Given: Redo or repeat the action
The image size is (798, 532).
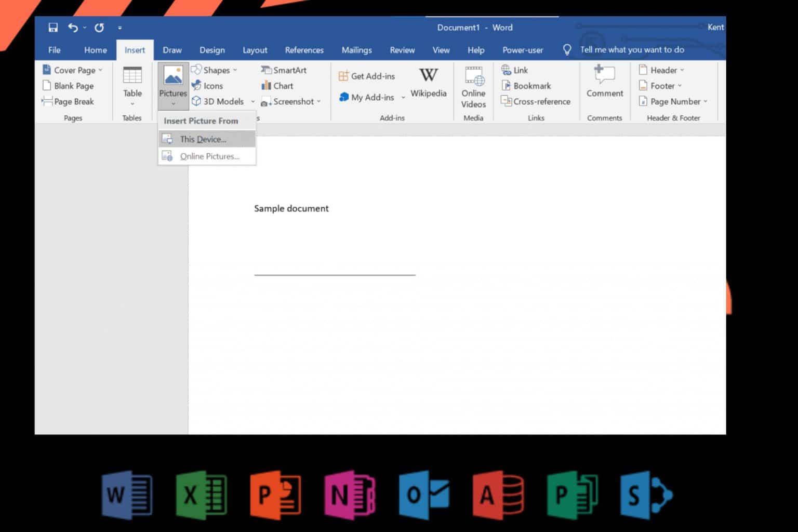Looking at the screenshot, I should coord(99,28).
